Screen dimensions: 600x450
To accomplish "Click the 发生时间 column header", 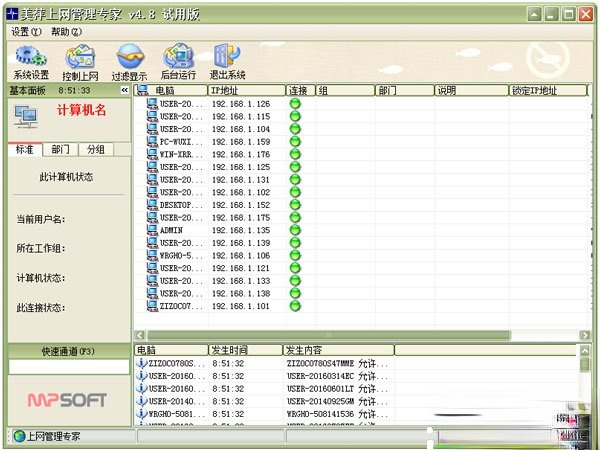I will tap(245, 350).
